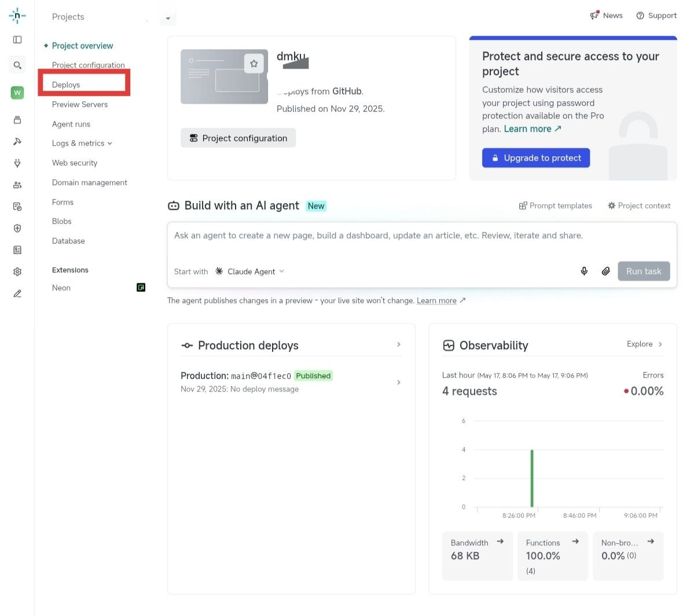
Task: Open Functions details arrow
Action: [575, 541]
